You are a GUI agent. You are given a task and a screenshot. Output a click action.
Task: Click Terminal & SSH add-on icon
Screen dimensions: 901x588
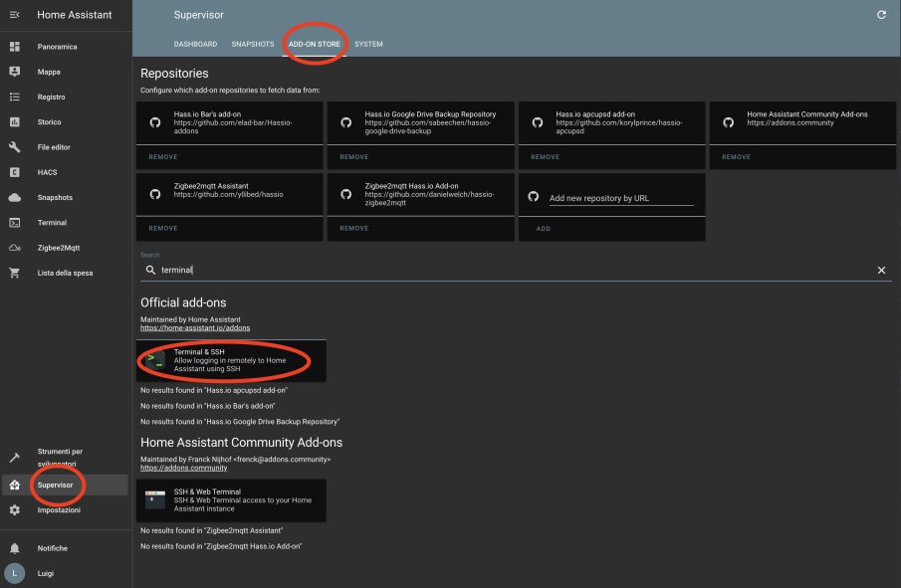coord(155,360)
